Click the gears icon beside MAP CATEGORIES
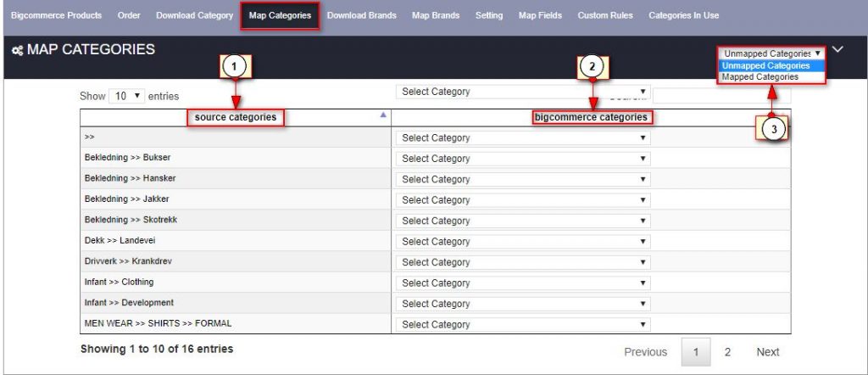Viewport: 868px width, 375px height. click(x=18, y=50)
